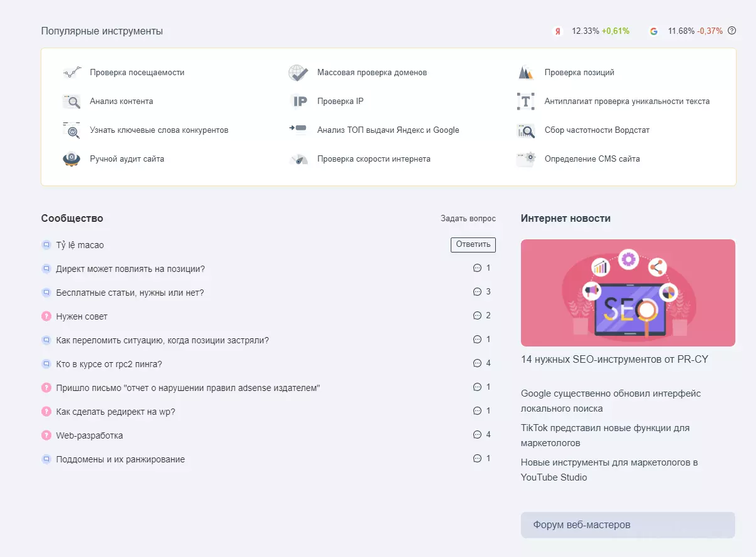Click comment count icon for Кто в курсе row

(x=477, y=363)
